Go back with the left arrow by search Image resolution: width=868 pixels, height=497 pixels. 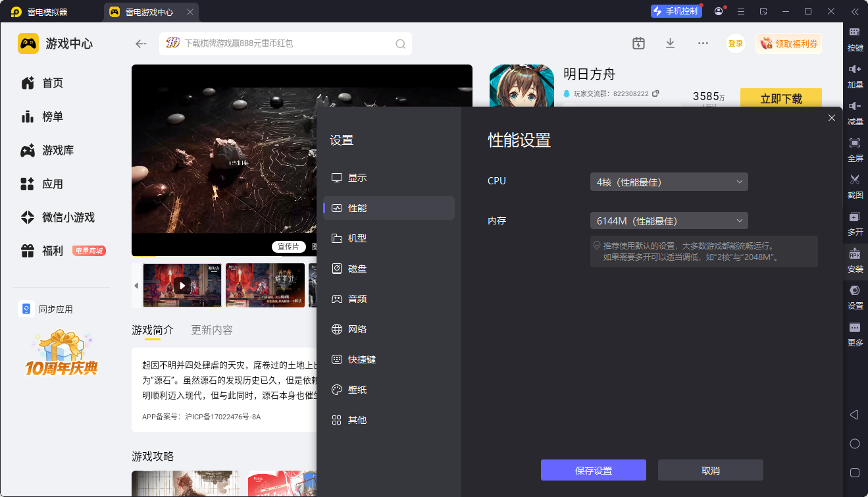[x=141, y=43]
